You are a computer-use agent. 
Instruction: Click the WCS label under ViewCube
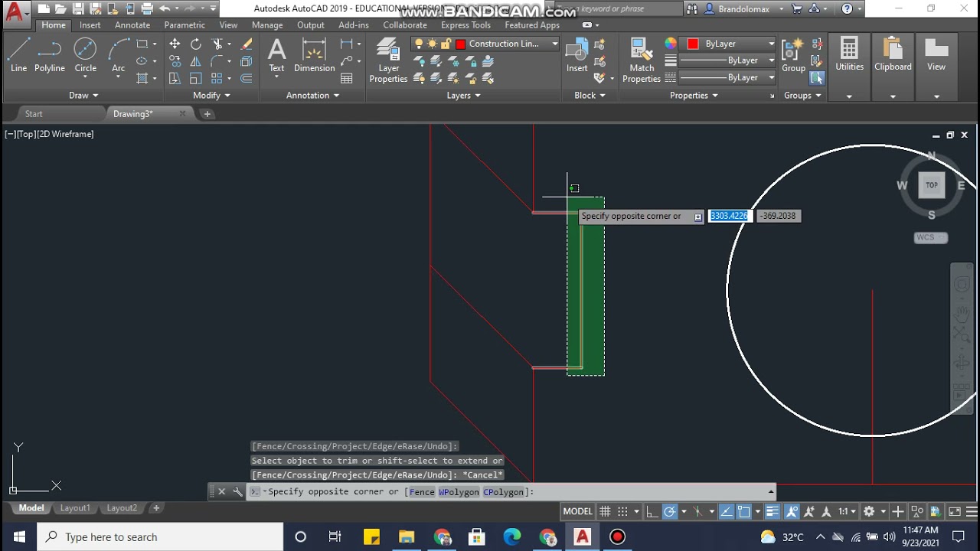[931, 238]
